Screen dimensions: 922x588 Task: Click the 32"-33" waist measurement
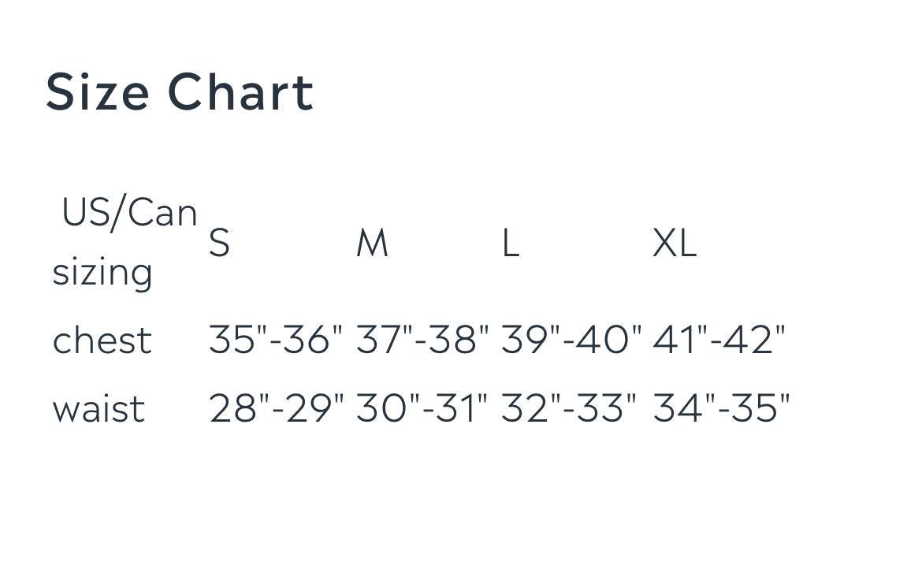click(x=569, y=409)
